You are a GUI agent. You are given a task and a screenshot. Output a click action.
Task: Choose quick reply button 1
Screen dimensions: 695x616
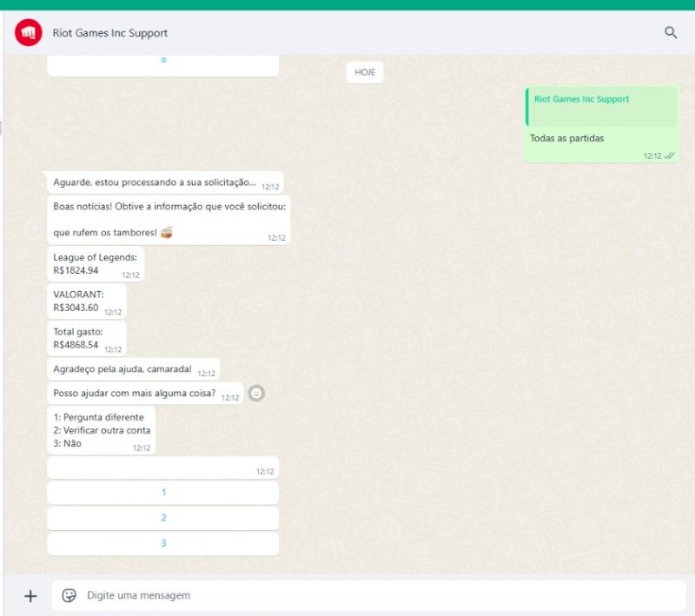point(163,493)
